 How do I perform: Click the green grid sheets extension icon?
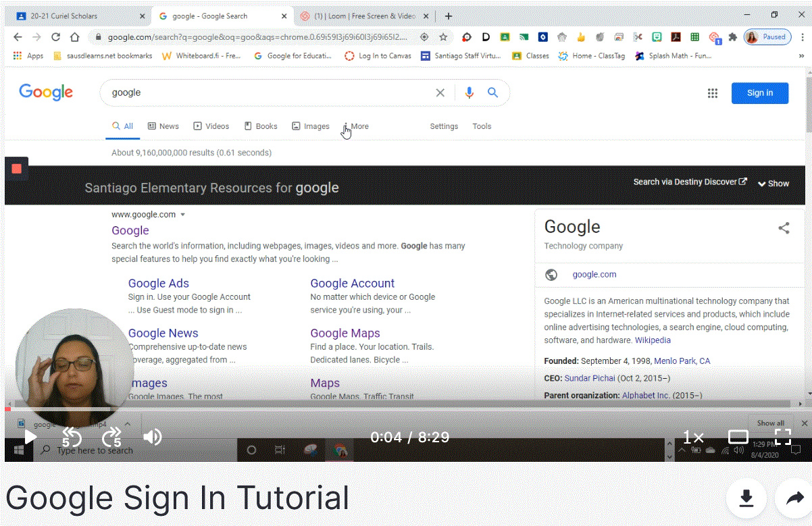(x=694, y=37)
